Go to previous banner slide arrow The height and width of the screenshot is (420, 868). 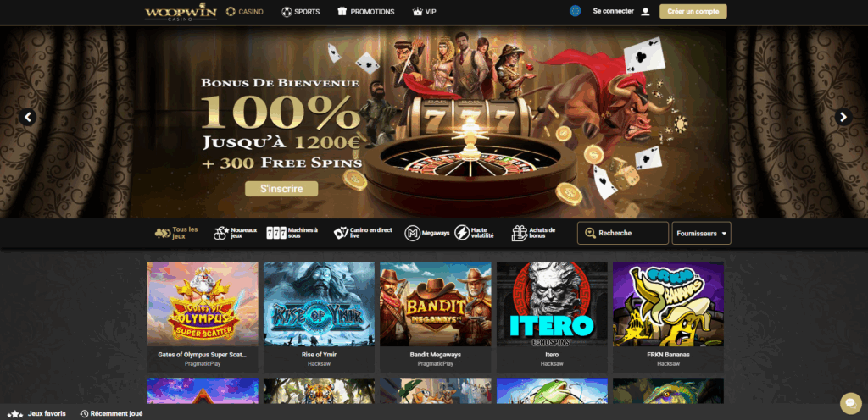27,117
